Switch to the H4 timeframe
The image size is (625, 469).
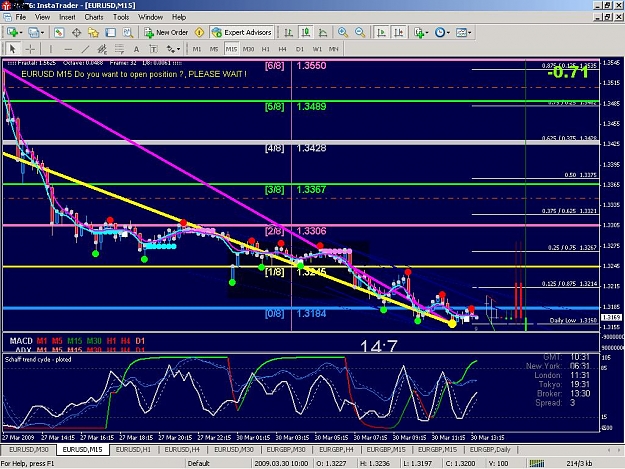tap(283, 49)
